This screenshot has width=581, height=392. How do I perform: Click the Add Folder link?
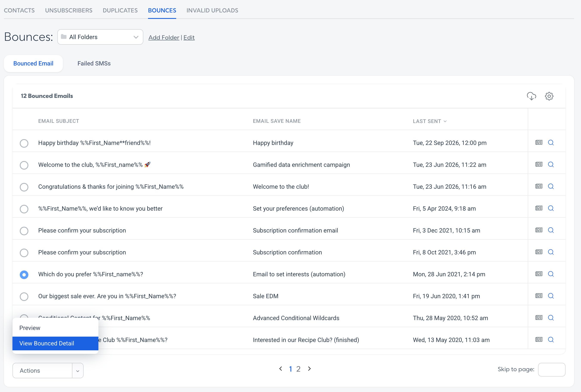pyautogui.click(x=164, y=38)
